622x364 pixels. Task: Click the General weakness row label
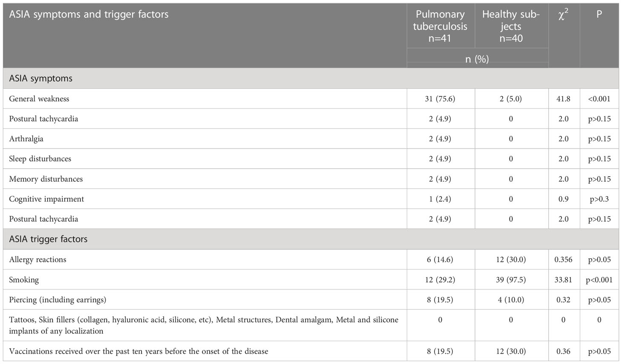[x=39, y=99]
